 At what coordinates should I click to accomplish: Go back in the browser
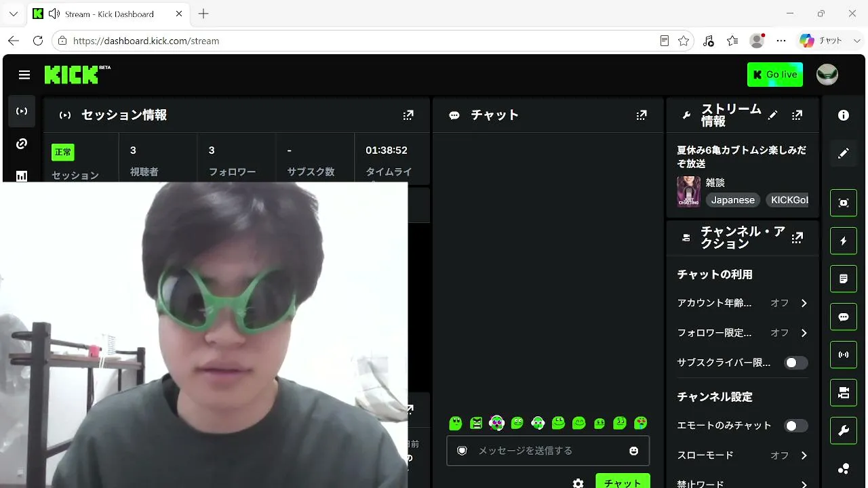tap(14, 41)
